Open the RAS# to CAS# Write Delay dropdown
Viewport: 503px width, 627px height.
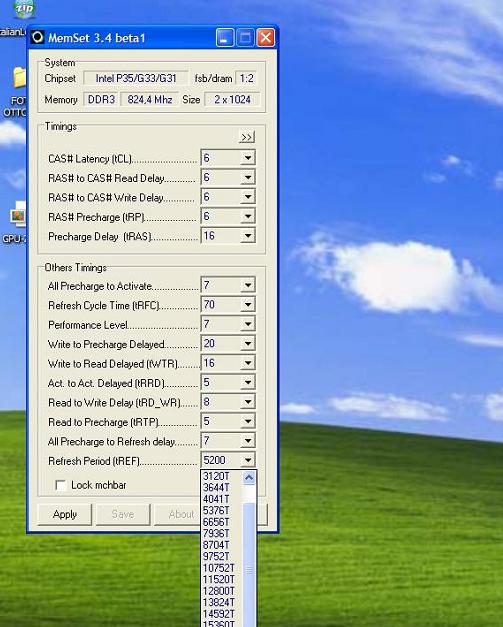tap(248, 197)
